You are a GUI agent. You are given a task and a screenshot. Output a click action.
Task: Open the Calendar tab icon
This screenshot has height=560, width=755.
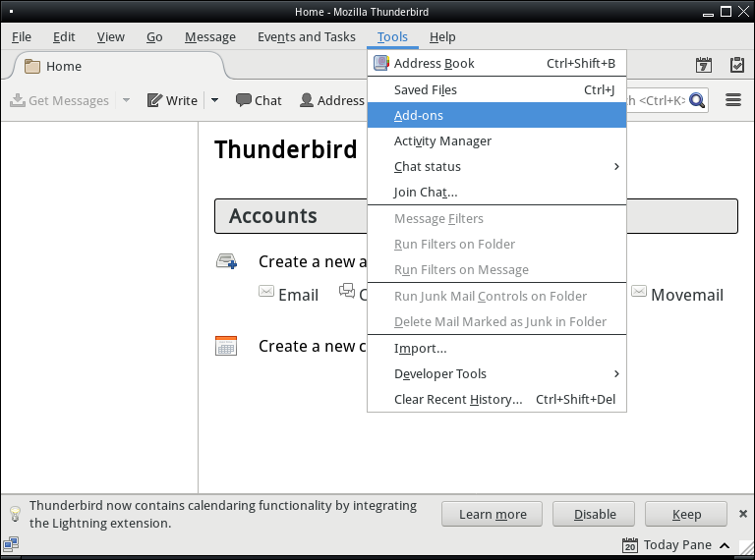click(x=704, y=65)
